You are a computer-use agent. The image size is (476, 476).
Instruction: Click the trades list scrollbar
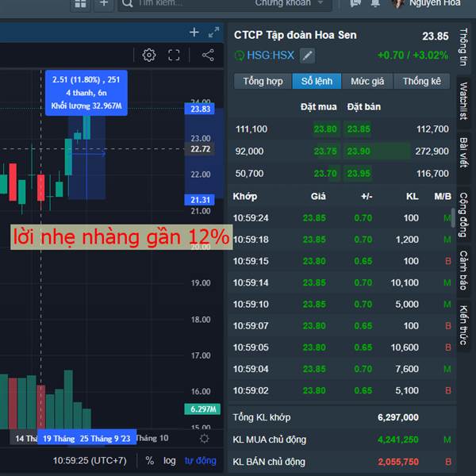point(453,217)
